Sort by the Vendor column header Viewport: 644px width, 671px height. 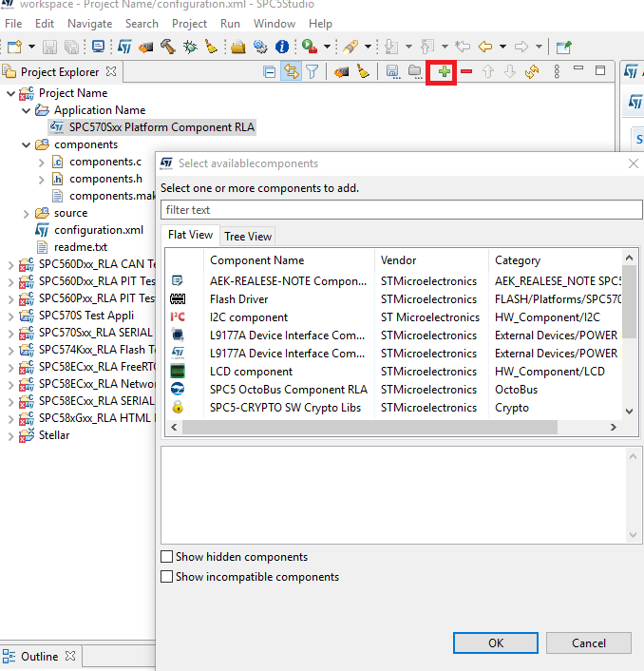[431, 260]
